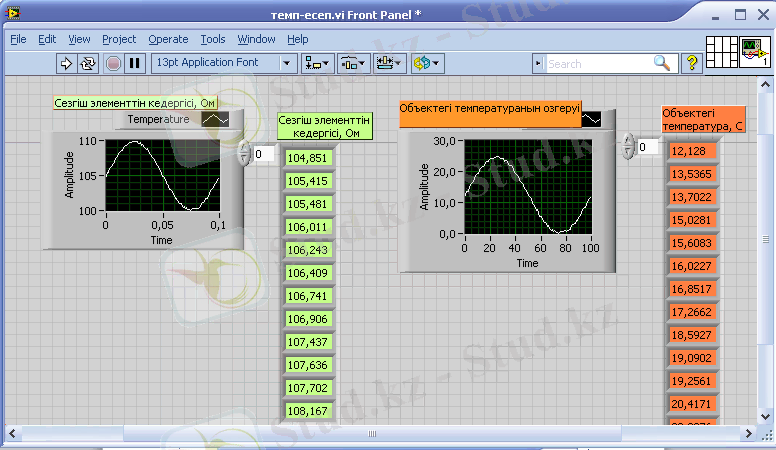Click the connector pane grid

coord(720,52)
